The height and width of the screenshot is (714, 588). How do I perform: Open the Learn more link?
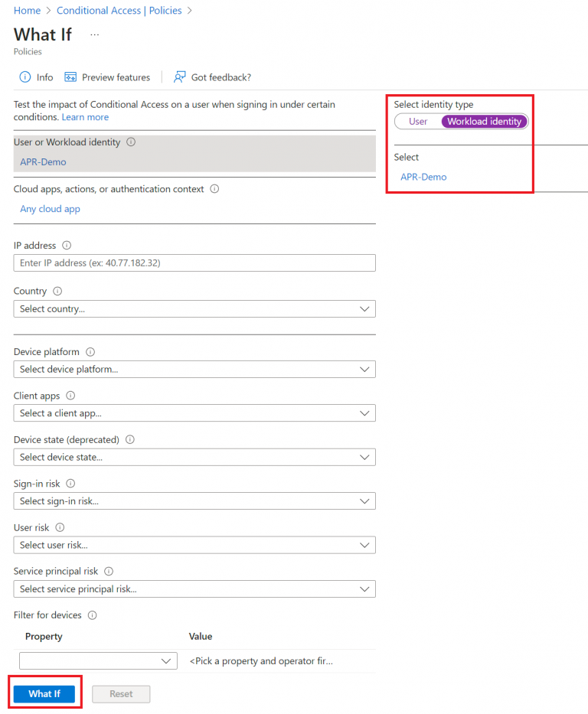point(84,116)
